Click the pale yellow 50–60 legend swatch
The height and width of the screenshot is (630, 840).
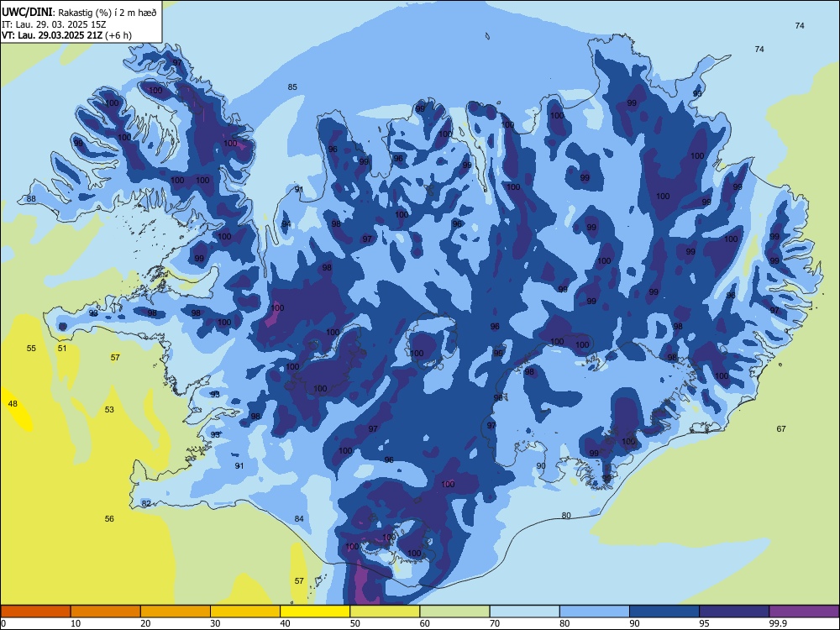385,612
